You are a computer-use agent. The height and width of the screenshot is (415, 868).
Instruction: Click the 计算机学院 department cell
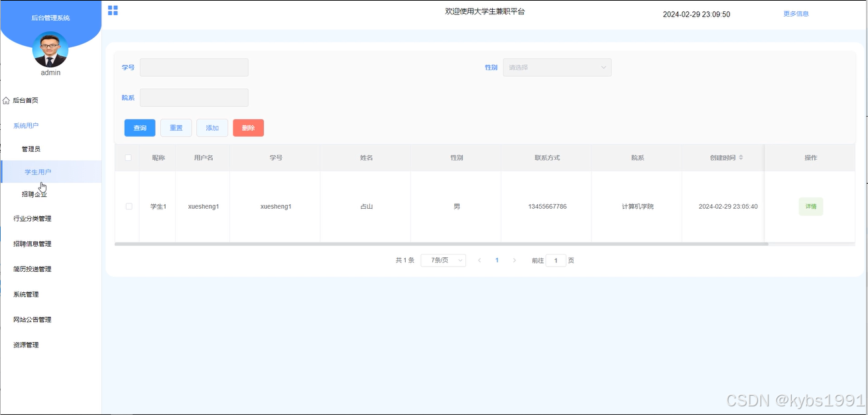click(x=637, y=207)
